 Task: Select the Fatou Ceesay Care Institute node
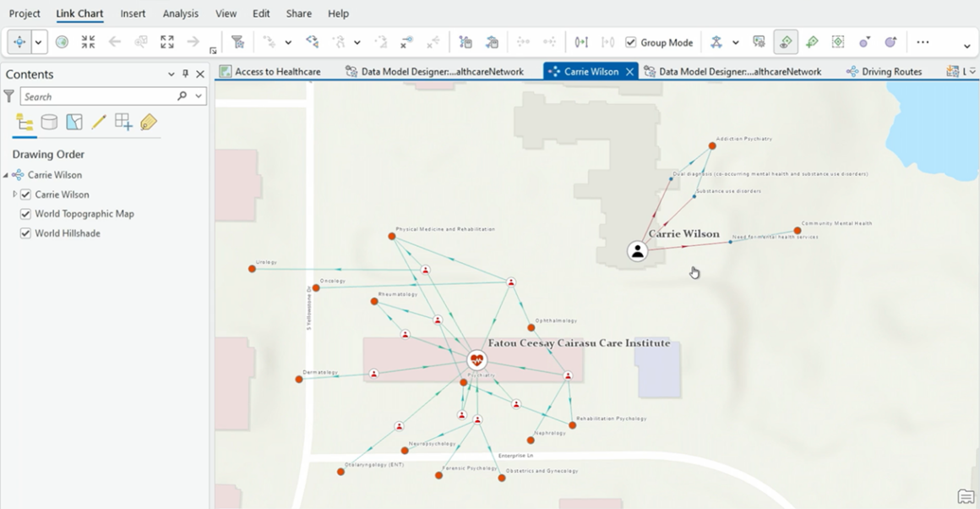[x=476, y=360]
